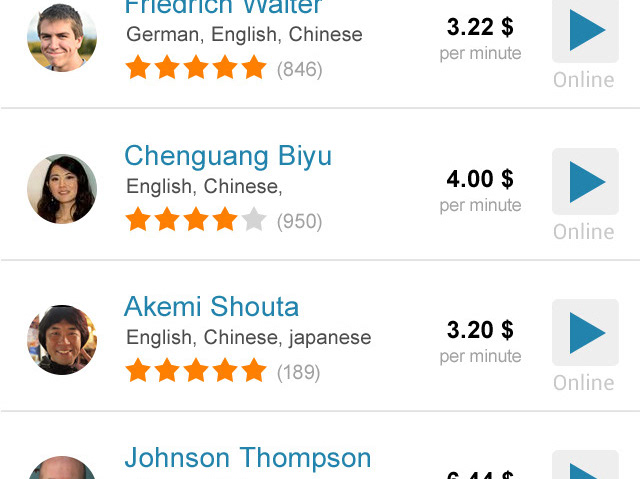This screenshot has width=640, height=479.
Task: Start a session with Akemi Shouta play button
Action: pos(585,333)
